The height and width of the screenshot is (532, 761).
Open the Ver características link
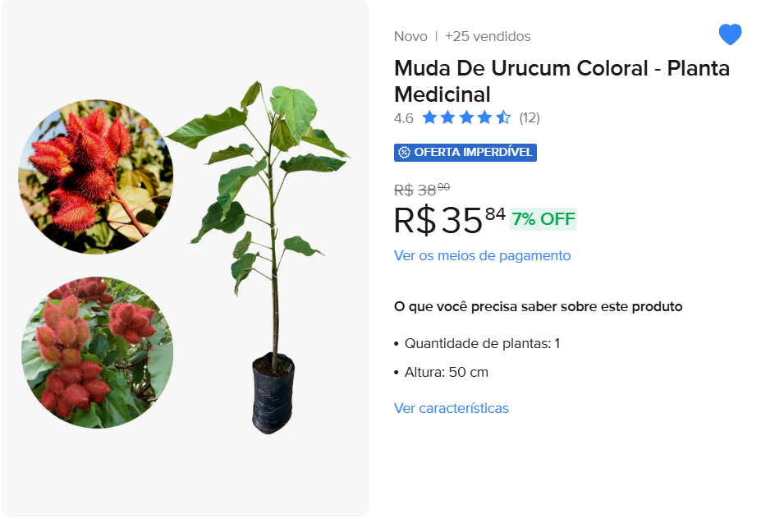pos(451,408)
